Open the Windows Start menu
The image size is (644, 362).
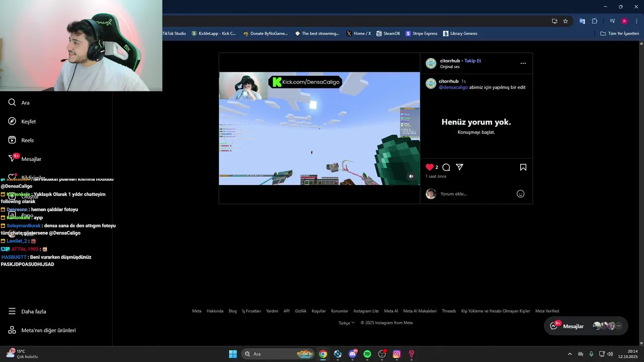point(233,354)
